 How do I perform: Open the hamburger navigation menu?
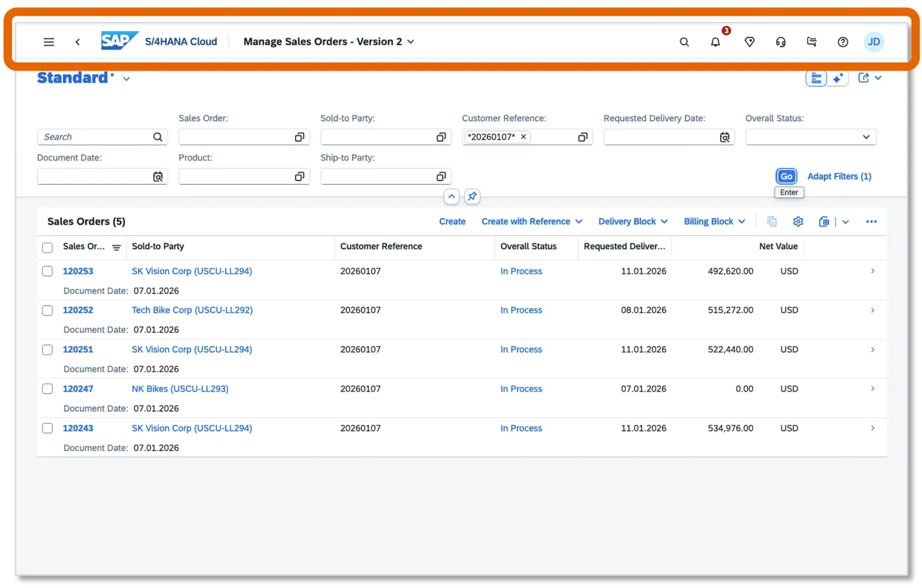[49, 42]
